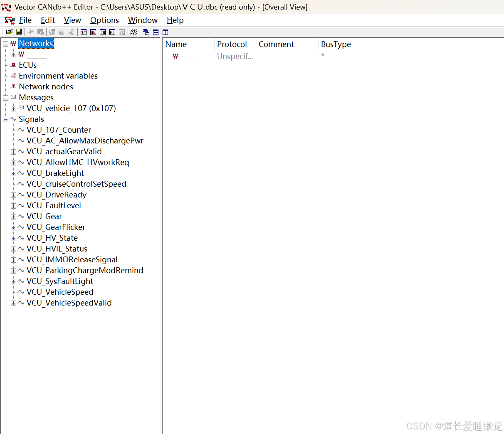Expand the VCU_HV_State signal node
This screenshot has height=434, width=504.
pos(14,238)
